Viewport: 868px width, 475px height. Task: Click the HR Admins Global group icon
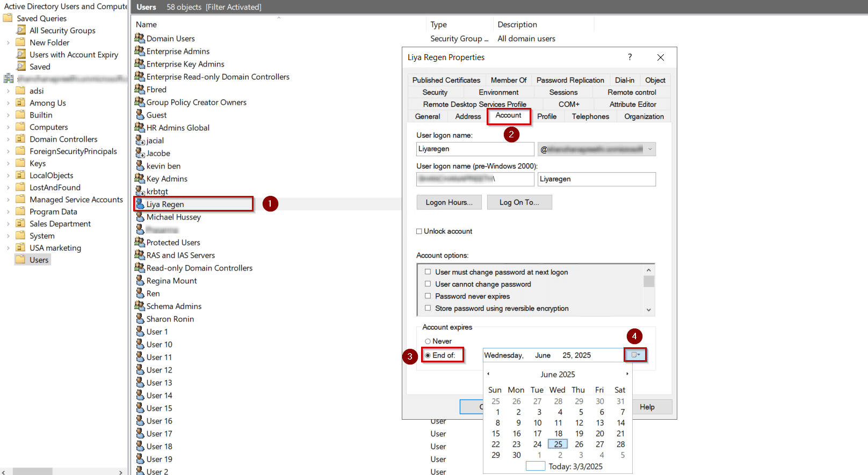(x=140, y=128)
